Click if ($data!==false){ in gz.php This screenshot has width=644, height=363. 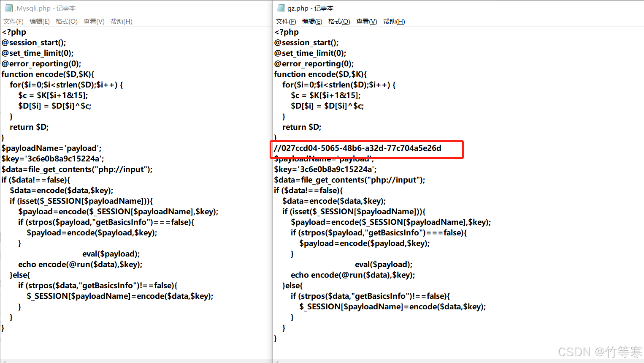tap(308, 191)
